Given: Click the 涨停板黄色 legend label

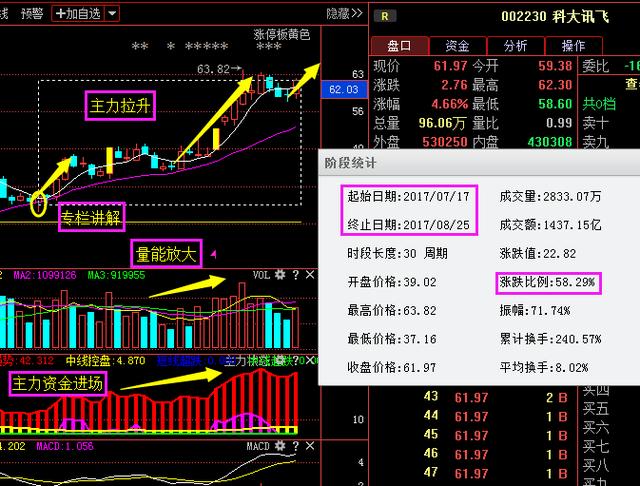Looking at the screenshot, I should (x=281, y=34).
